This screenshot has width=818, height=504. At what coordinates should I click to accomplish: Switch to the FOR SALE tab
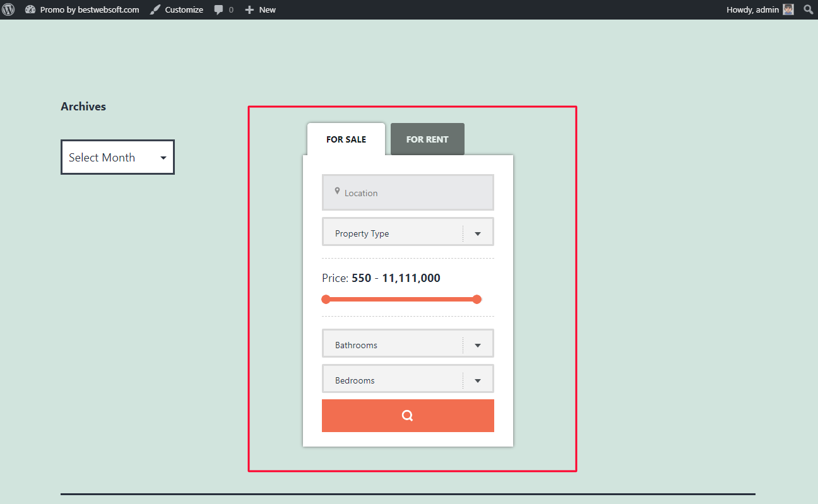pyautogui.click(x=346, y=139)
